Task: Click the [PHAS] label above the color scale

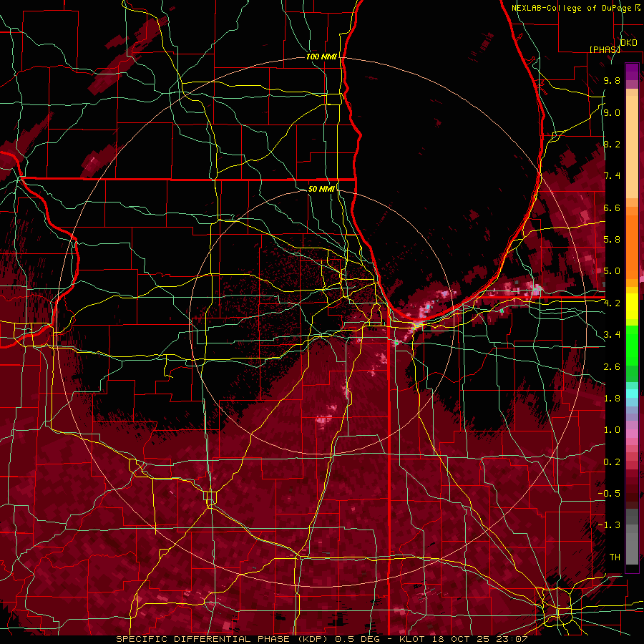Action: click(605, 49)
